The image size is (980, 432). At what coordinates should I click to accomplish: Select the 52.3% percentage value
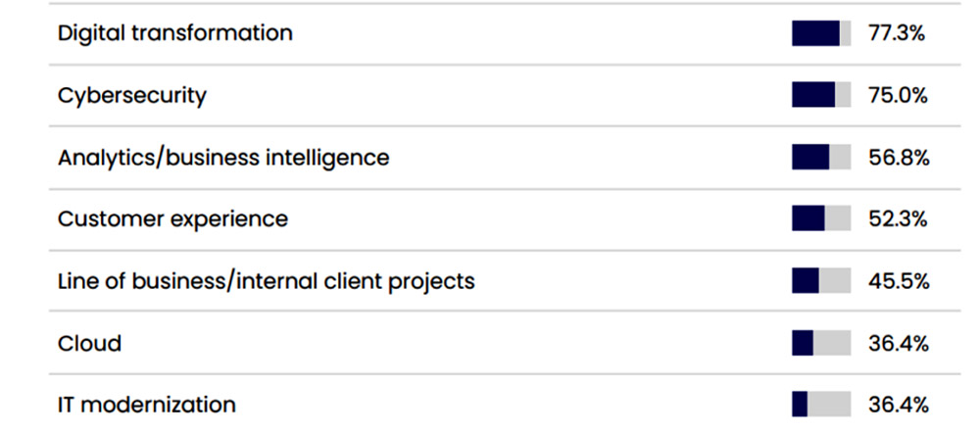pos(898,219)
